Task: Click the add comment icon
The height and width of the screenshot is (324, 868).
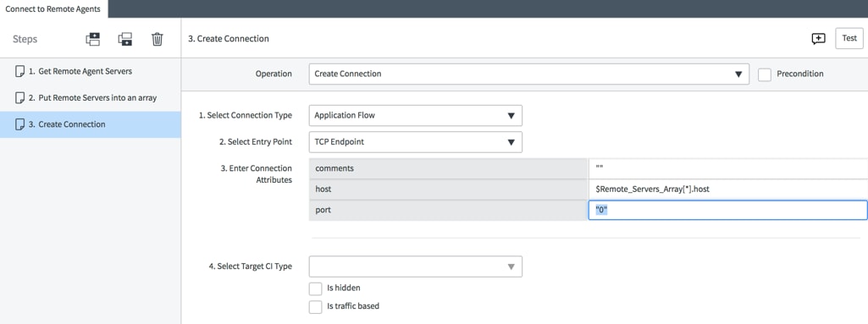Action: tap(818, 39)
